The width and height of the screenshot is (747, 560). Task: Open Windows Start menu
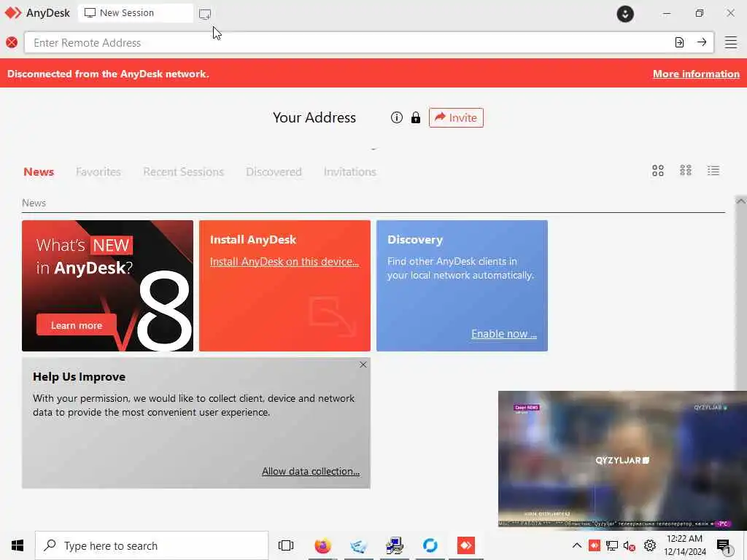(x=18, y=545)
